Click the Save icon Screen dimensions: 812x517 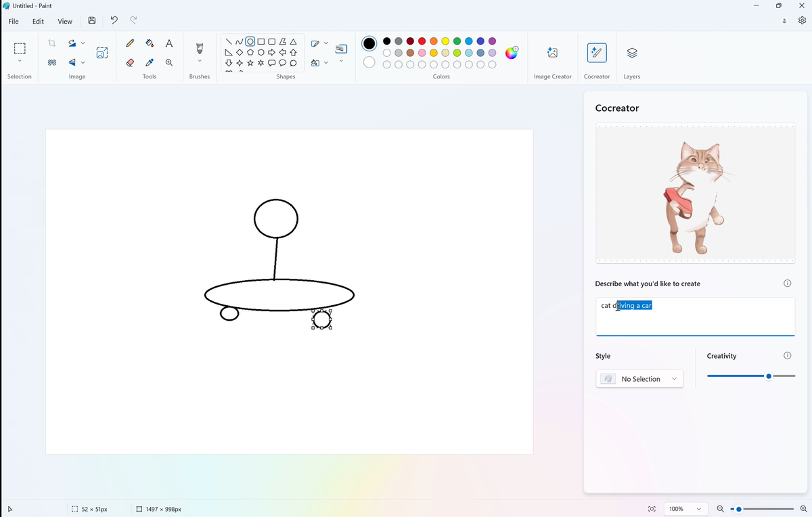[92, 21]
